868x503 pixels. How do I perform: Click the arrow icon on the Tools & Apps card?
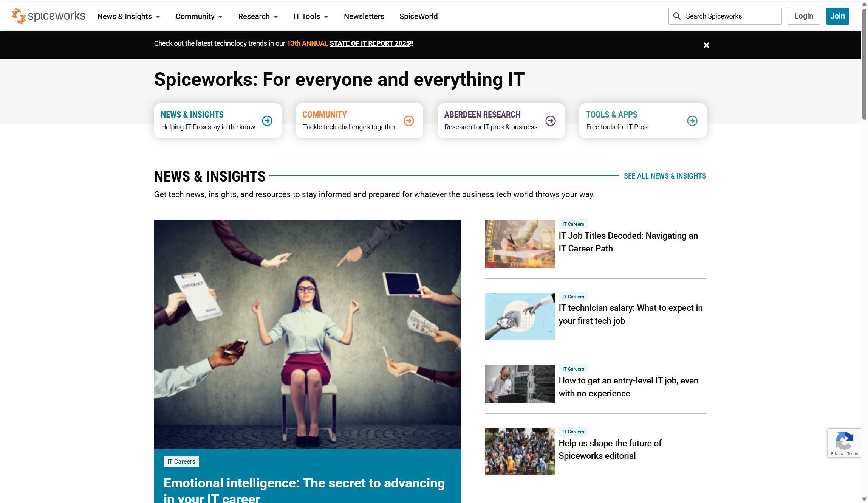[x=692, y=121]
